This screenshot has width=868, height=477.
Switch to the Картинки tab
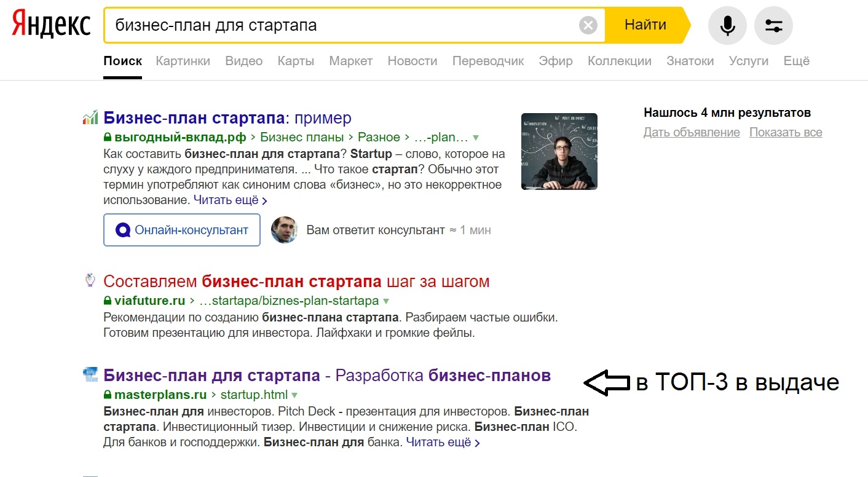click(x=183, y=61)
